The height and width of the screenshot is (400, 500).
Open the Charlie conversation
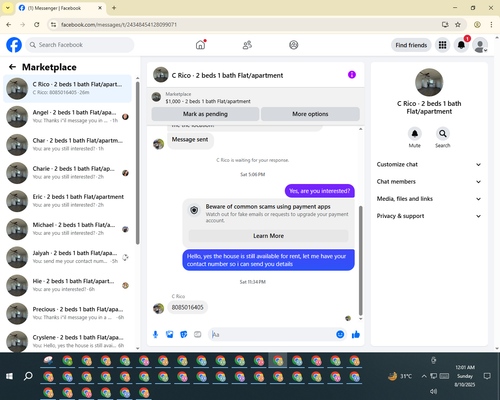click(x=67, y=173)
